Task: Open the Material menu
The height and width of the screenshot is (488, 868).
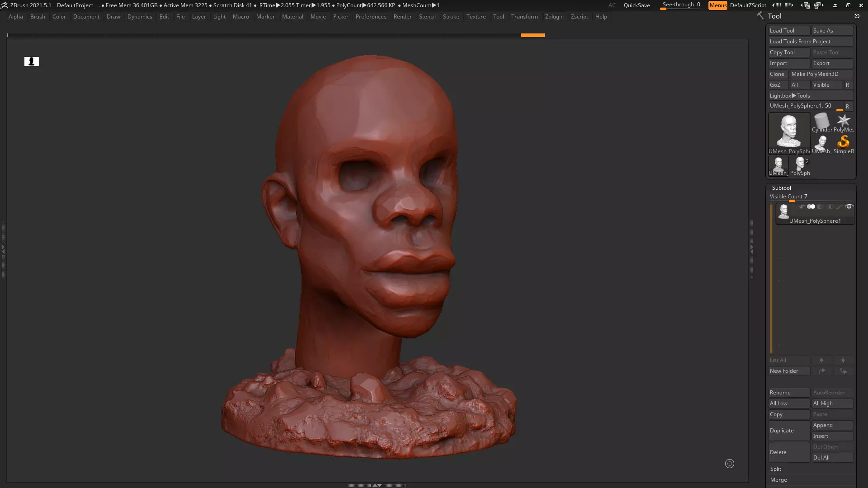Action: tap(292, 17)
